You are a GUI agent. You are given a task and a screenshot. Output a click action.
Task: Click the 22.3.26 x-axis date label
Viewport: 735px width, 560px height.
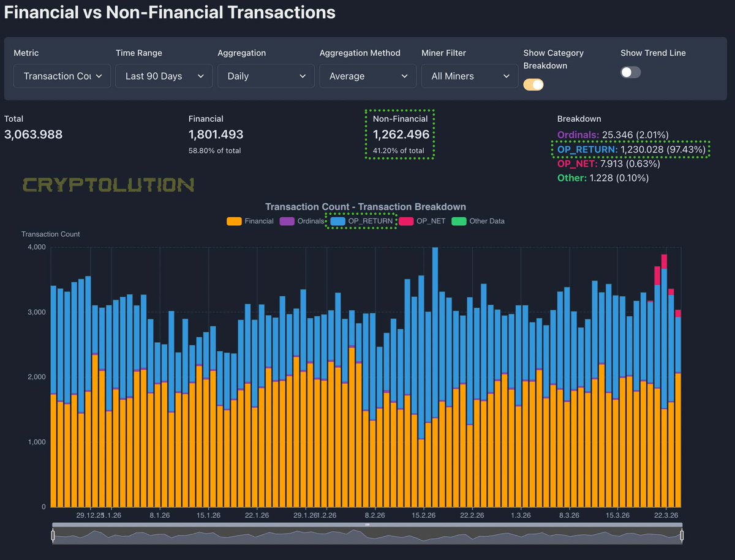tap(667, 515)
